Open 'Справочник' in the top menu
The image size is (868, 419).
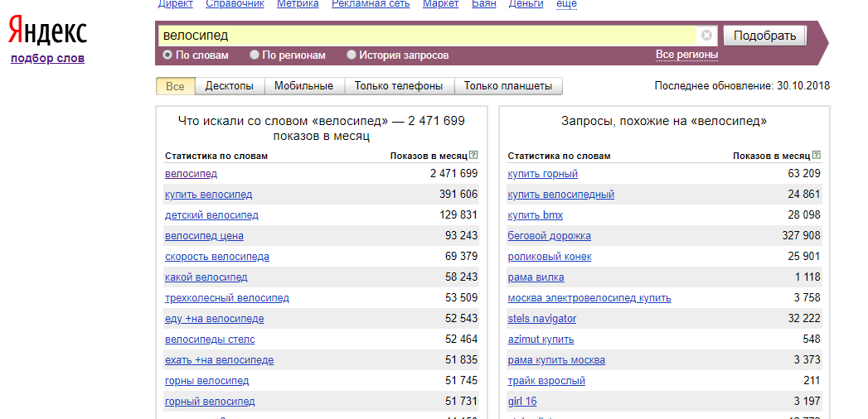(x=235, y=4)
